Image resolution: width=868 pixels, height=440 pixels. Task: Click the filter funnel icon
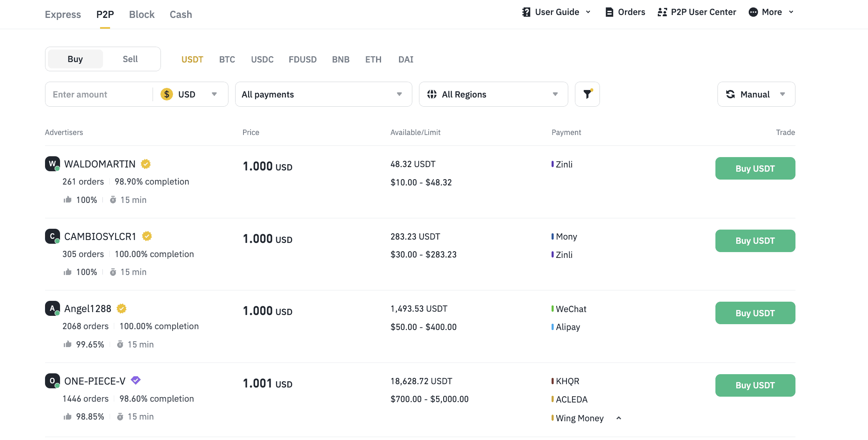pos(587,94)
